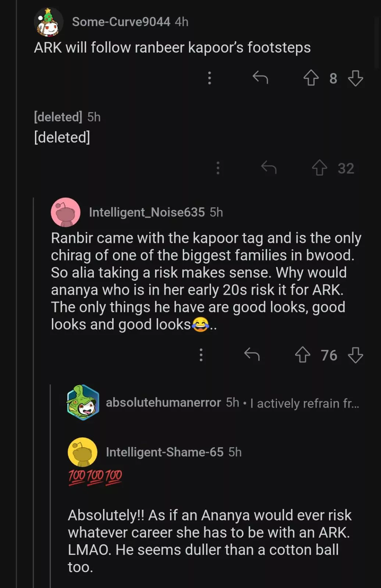Screen dimensions: 381x588
Task: Upvote Some-Curve9044's comment about ARK
Action: tap(311, 78)
